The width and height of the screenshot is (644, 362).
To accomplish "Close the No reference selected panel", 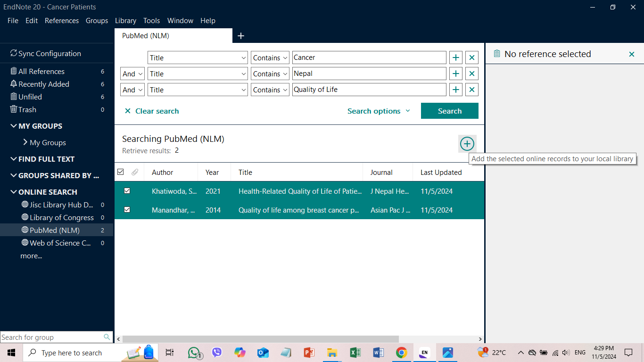I will (x=632, y=54).
